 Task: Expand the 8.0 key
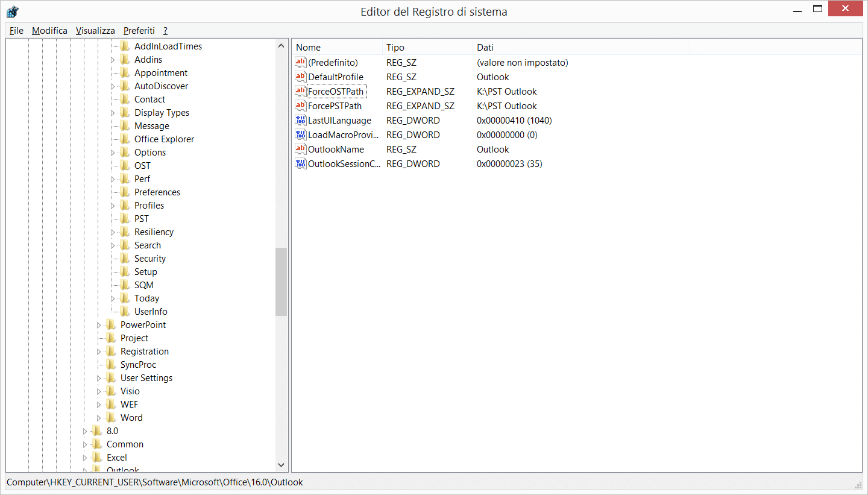coord(85,431)
